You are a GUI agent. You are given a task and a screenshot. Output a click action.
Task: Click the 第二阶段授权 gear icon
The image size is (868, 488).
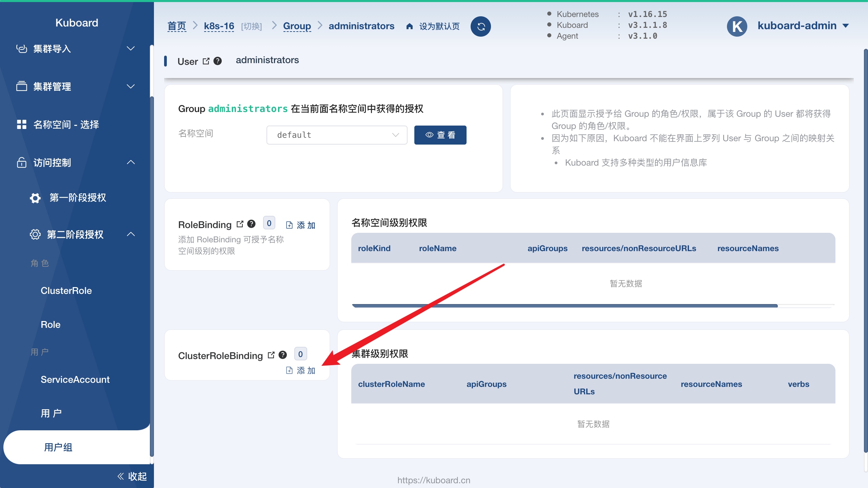point(35,234)
